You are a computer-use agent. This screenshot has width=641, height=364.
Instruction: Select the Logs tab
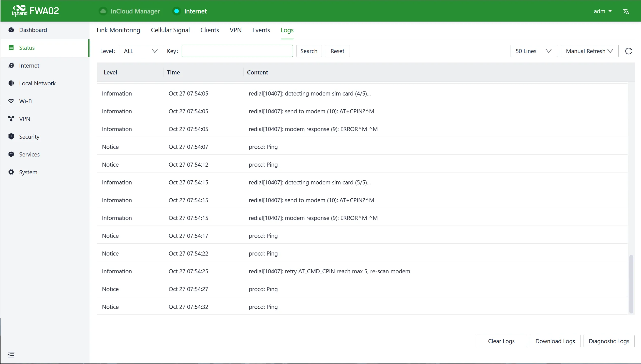[x=287, y=30]
